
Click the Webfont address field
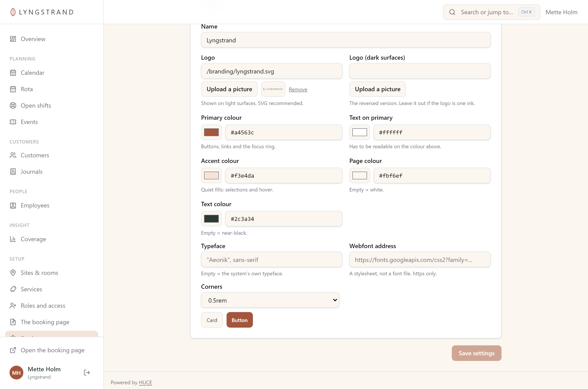tap(420, 260)
